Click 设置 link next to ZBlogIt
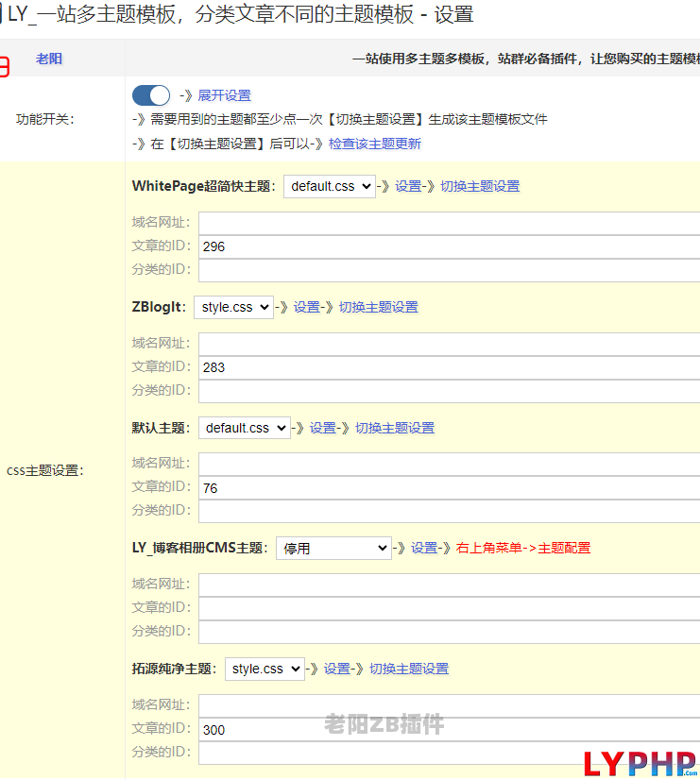Image resolution: width=700 pixels, height=780 pixels. (307, 307)
